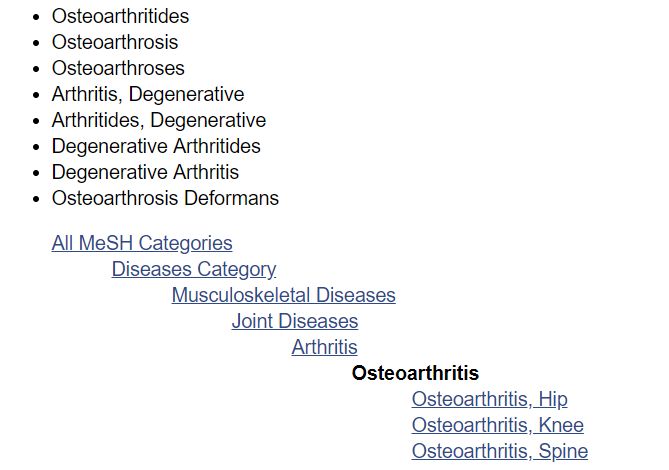Click the bullet beside Osteoarthrosis Deformans

tap(37, 199)
